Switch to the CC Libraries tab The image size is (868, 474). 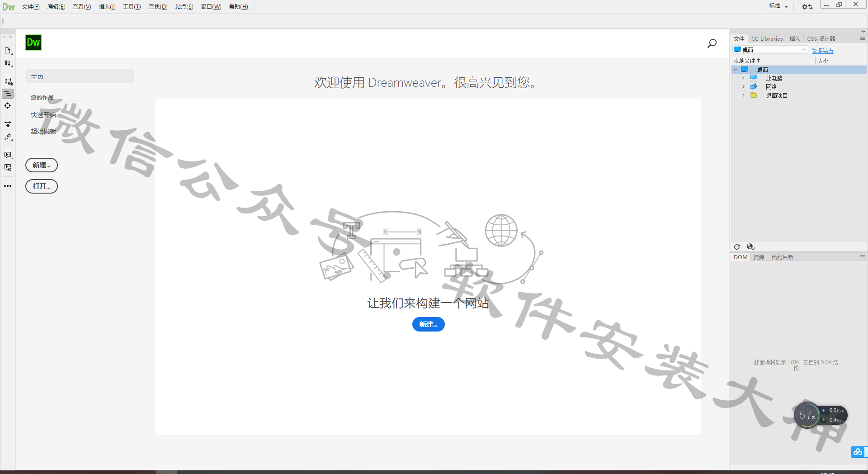coord(767,38)
